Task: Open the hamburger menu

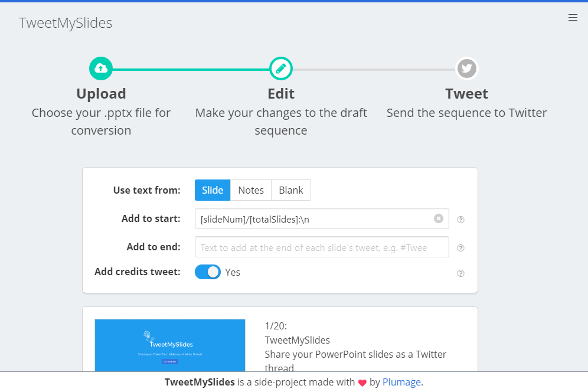Action: 573,18
